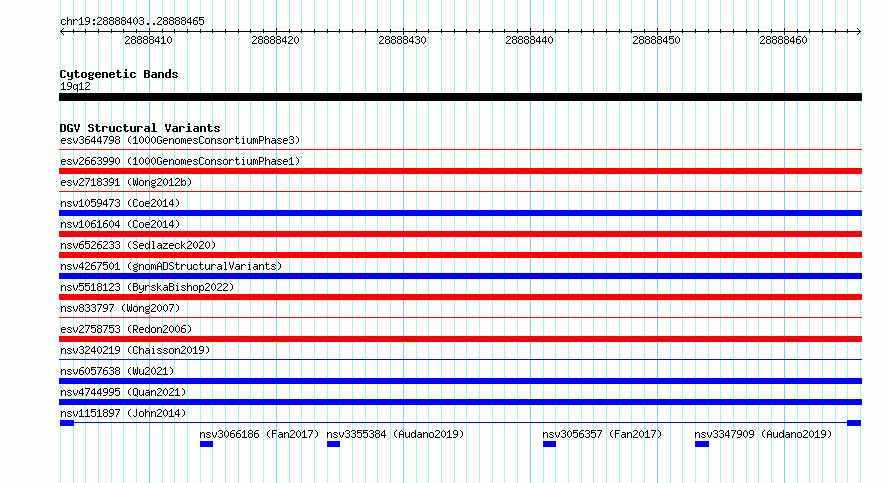Open variant nsv4744995 (Quan2021)
Screen dimensions: 890x483
123,392
